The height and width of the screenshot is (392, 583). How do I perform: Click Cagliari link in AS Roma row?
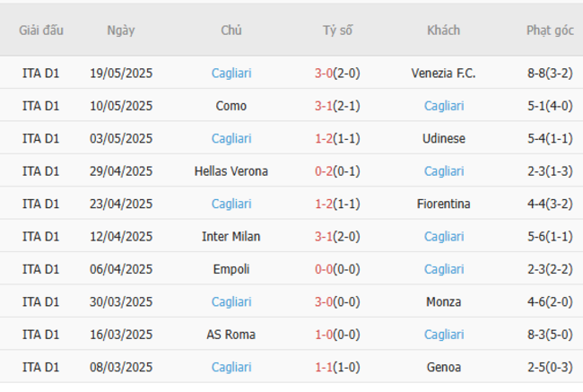click(x=444, y=335)
